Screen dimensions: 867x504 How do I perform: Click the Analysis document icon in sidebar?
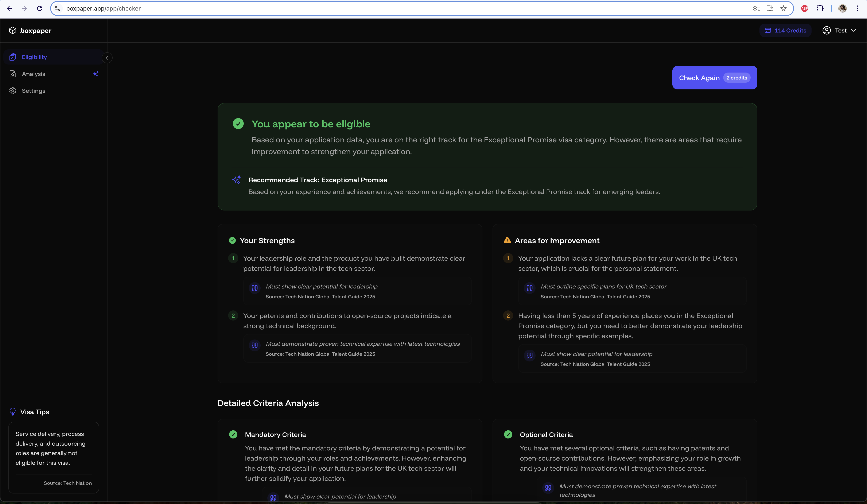pyautogui.click(x=13, y=74)
